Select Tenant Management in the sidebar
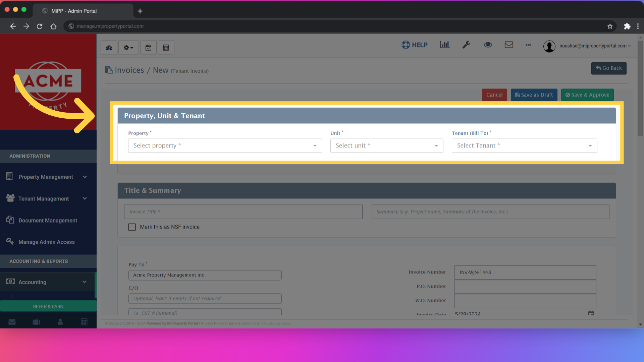Screen dimensions: 644x362 (x=43, y=198)
